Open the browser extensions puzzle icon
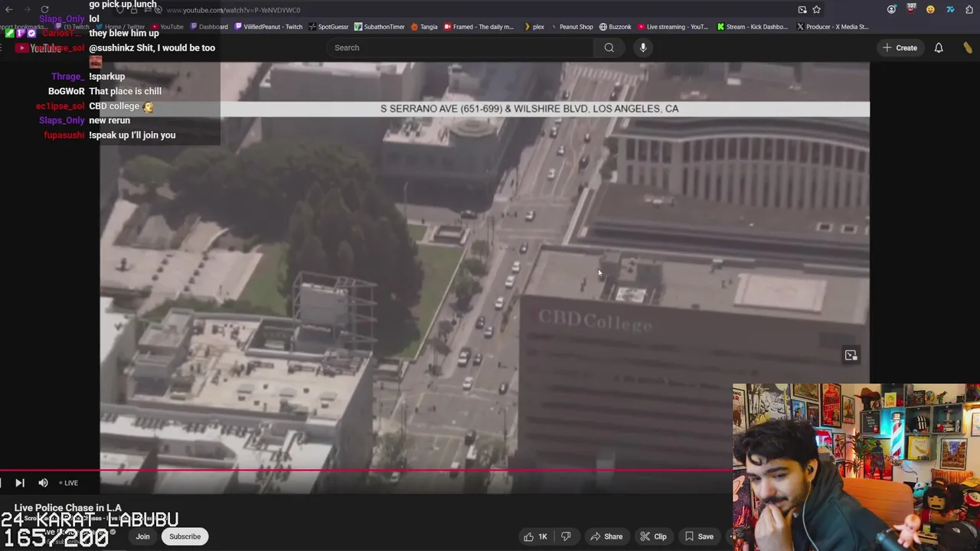Screen dimensions: 980x551 click(969, 10)
